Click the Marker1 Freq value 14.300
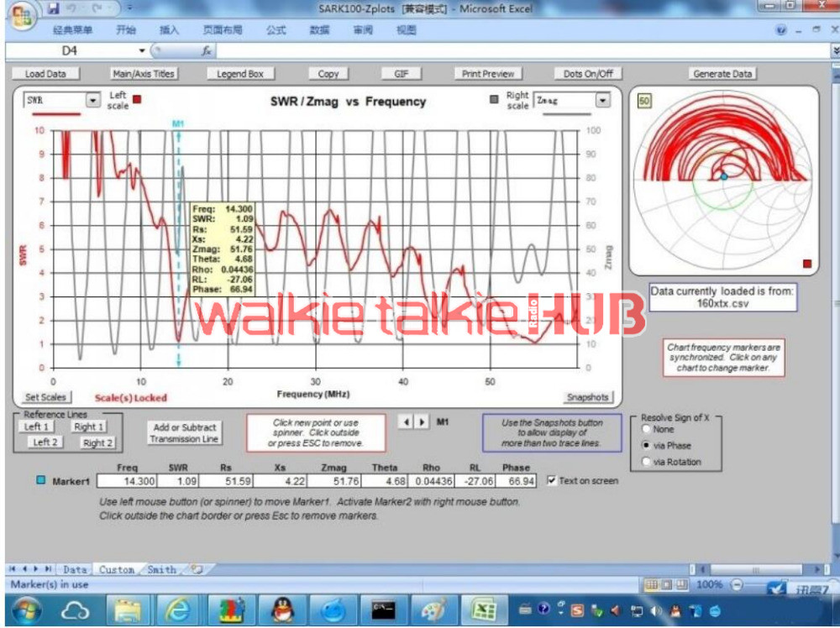 [127, 481]
